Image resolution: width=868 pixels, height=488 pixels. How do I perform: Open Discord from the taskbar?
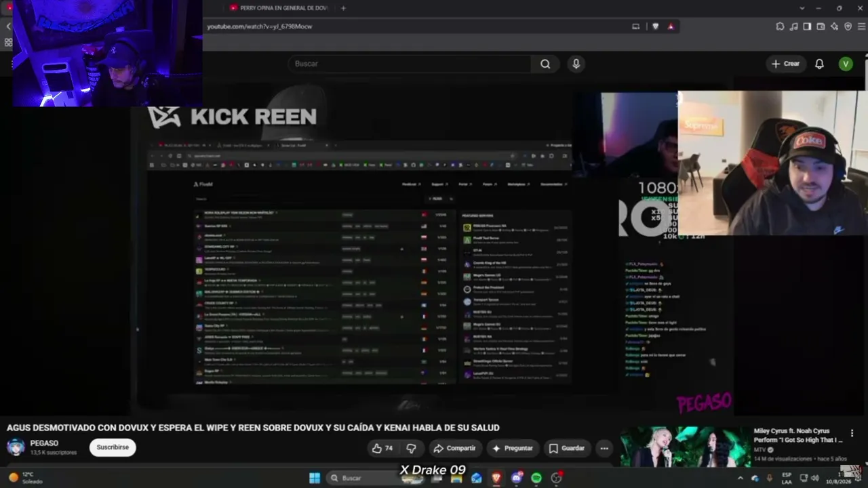[517, 478]
